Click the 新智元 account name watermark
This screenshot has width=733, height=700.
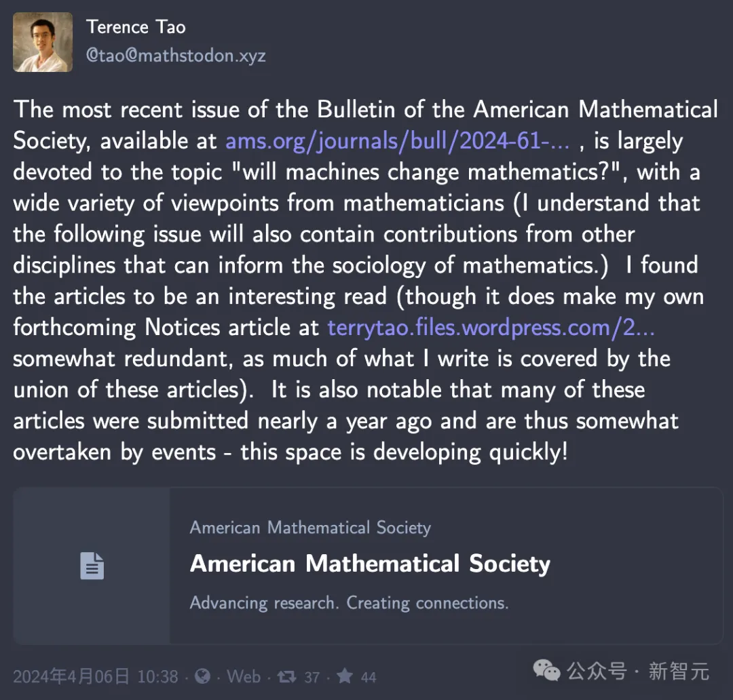(678, 672)
